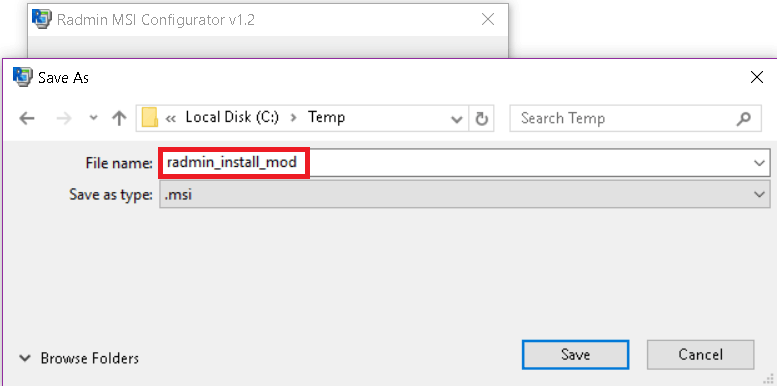
Task: Open the Save as type combo box
Action: pos(465,194)
